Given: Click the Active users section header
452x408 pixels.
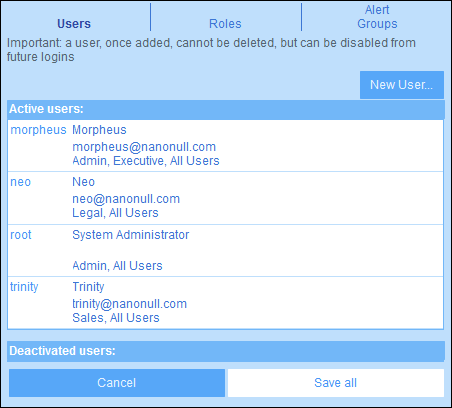Looking at the screenshot, I should click(226, 109).
